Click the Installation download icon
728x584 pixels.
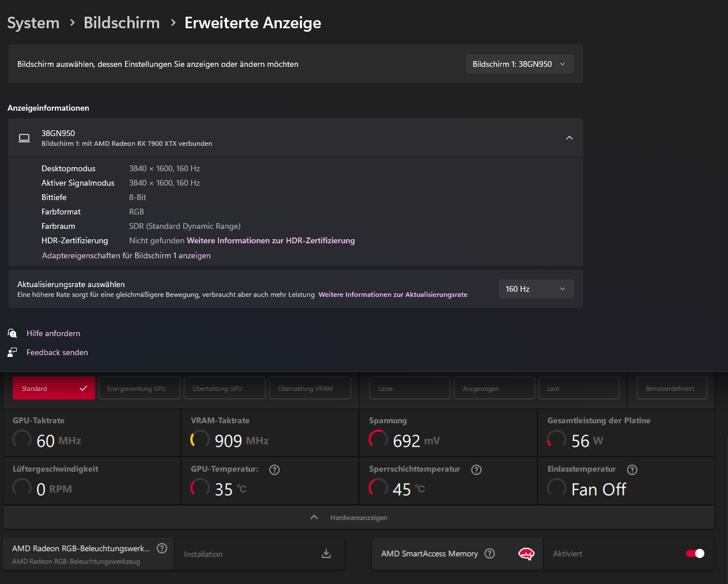[326, 553]
